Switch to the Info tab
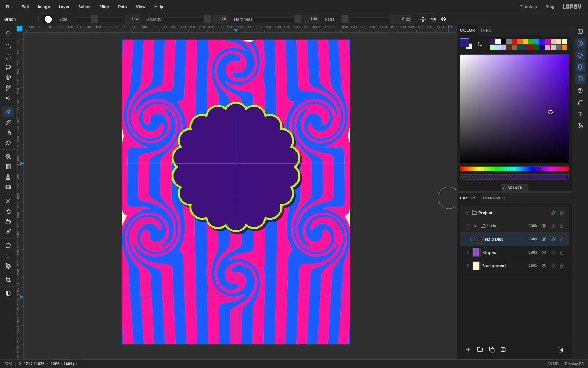588x368 pixels. pos(486,30)
